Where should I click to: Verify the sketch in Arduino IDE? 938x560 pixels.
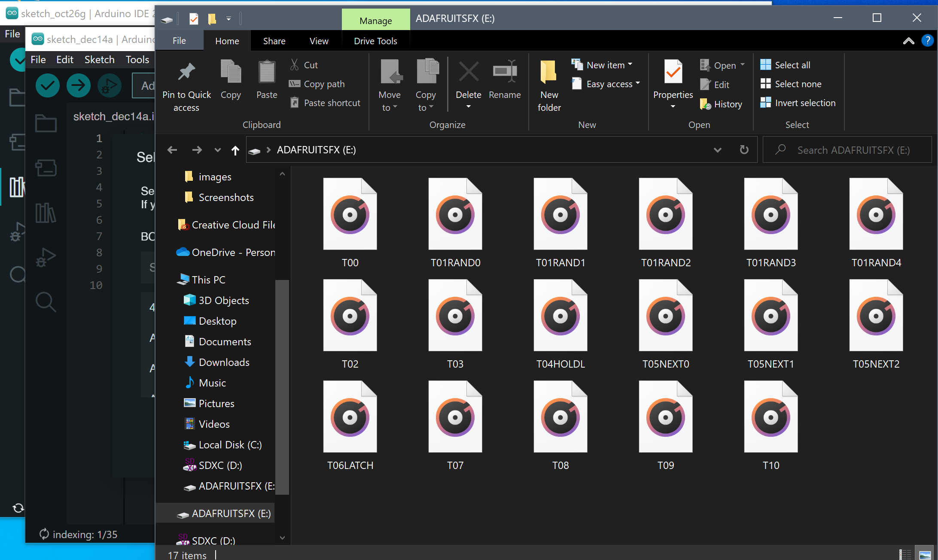point(47,85)
